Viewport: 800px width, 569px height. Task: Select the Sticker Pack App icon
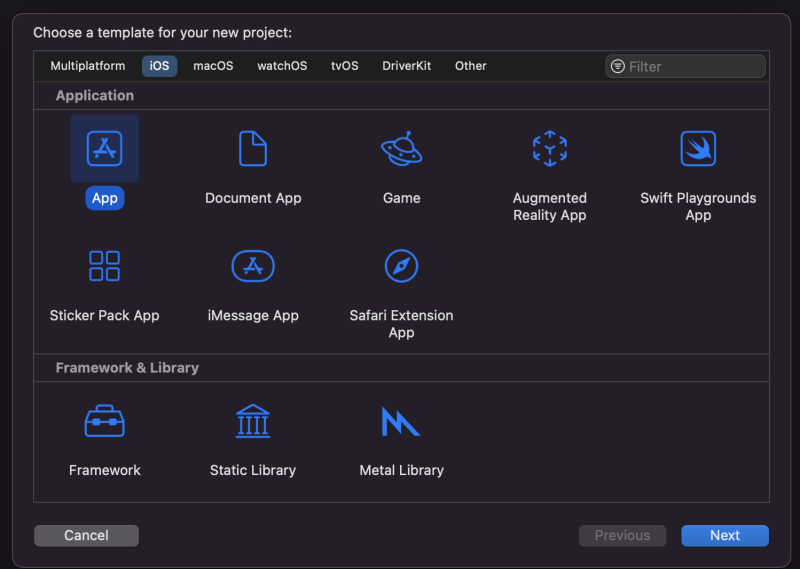(x=104, y=266)
